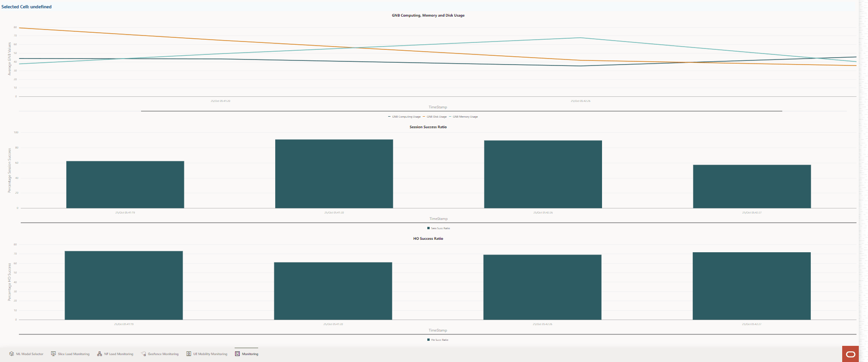The image size is (868, 362).
Task: Click the GNB usage chart range slider
Action: (461, 111)
